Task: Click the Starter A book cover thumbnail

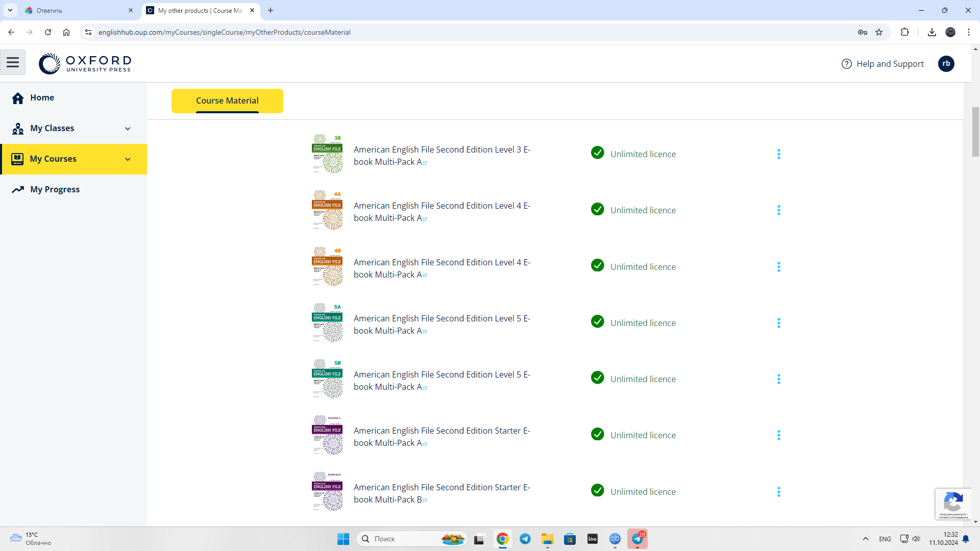Action: coord(327,435)
